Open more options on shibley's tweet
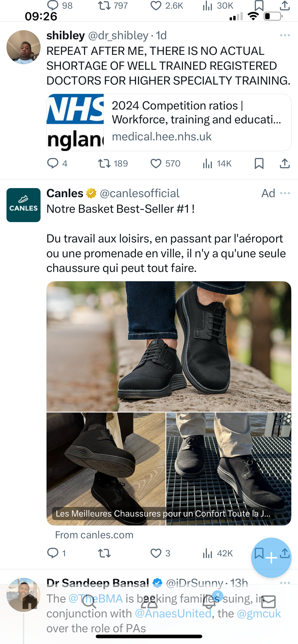298x644 pixels. pyautogui.click(x=285, y=35)
